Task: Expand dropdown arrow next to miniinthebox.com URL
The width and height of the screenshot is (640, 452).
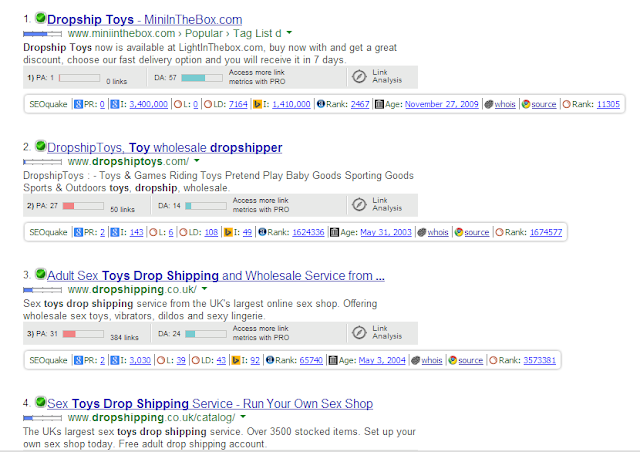Action: tap(289, 33)
